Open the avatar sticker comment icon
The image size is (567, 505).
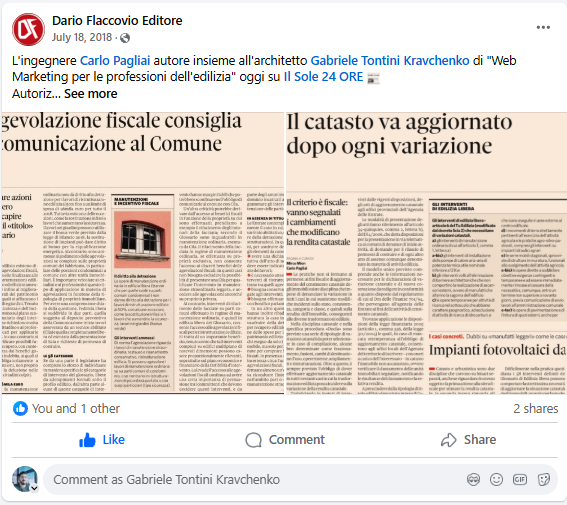(473, 480)
